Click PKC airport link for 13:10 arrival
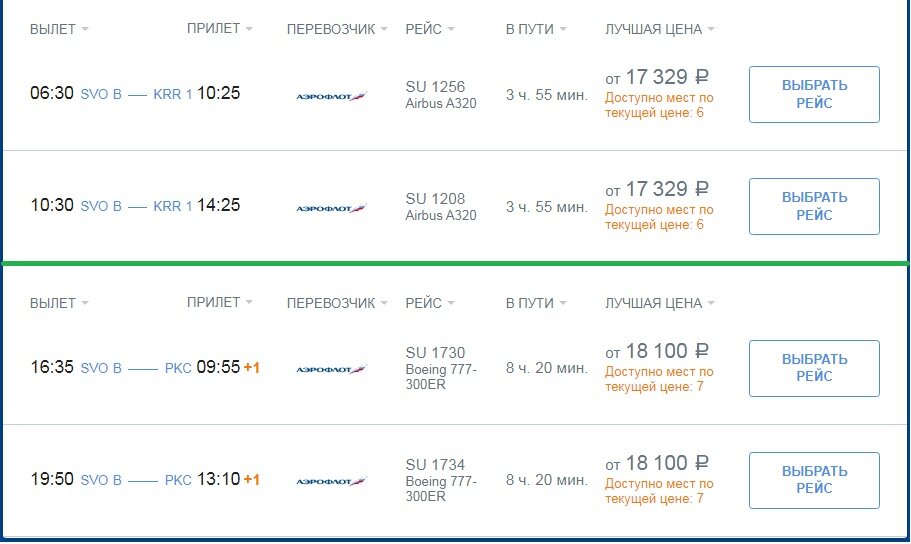Screen dimensions: 911x544 point(178,480)
